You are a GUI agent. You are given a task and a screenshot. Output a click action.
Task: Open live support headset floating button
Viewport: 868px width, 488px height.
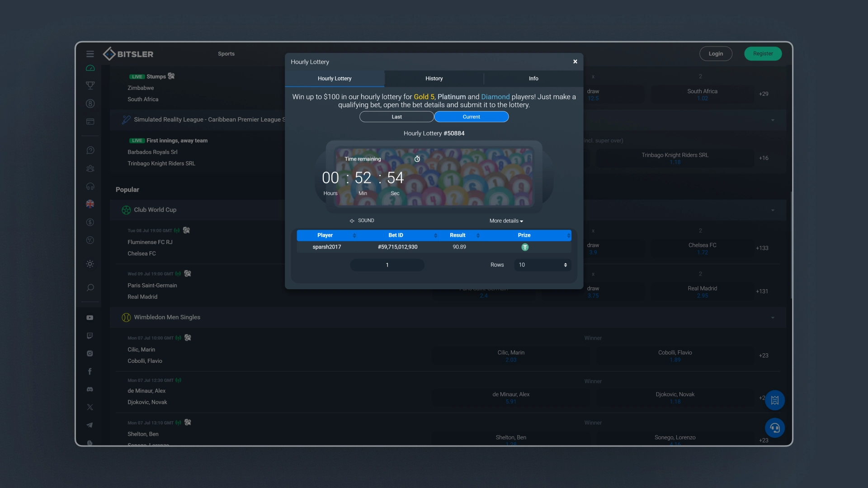click(774, 428)
